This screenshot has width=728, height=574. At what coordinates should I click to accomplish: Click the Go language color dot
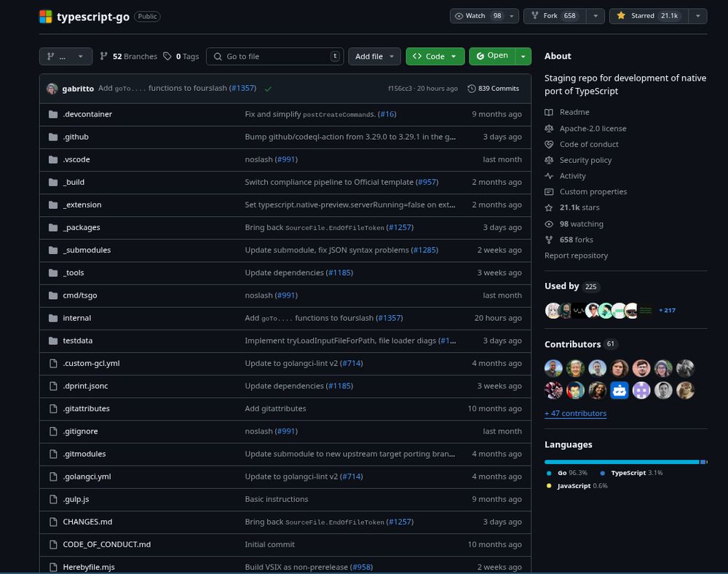point(549,474)
